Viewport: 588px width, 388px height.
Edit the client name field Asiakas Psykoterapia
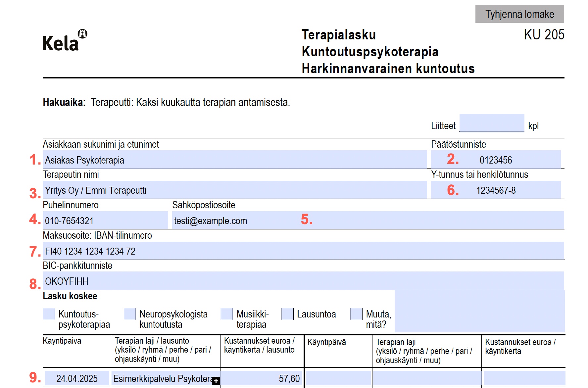[234, 160]
